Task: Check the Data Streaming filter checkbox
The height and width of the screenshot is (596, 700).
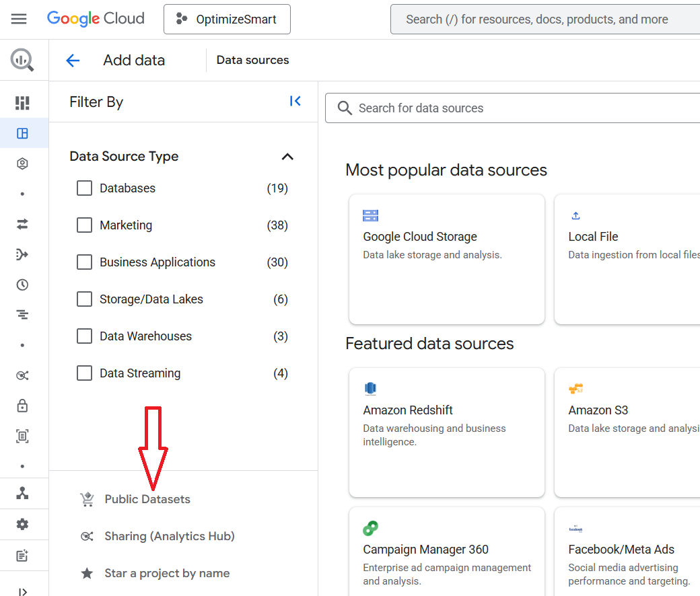Action: [84, 373]
